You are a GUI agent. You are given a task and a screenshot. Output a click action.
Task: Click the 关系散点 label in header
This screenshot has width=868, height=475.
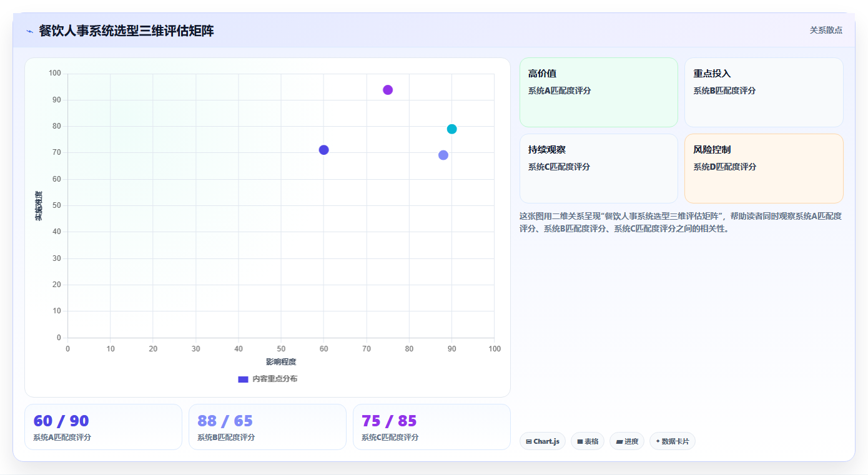pyautogui.click(x=826, y=30)
